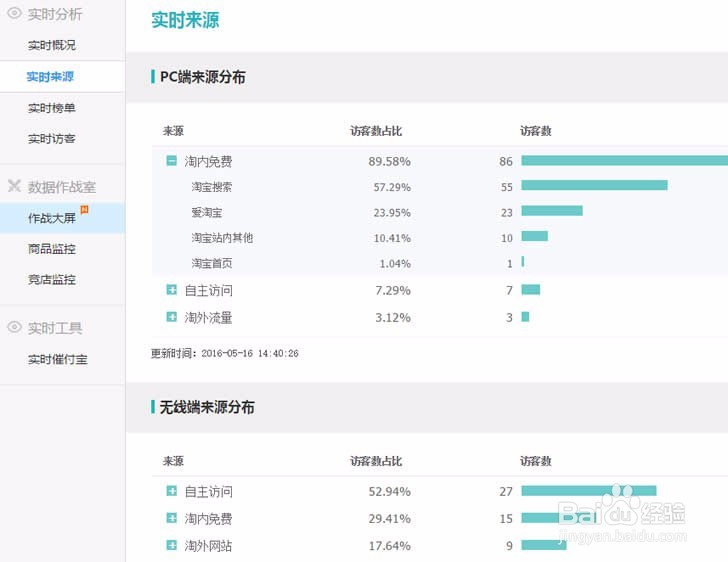The image size is (728, 562).
Task: Expand 自主访问 row in PC source table
Action: tap(171, 290)
